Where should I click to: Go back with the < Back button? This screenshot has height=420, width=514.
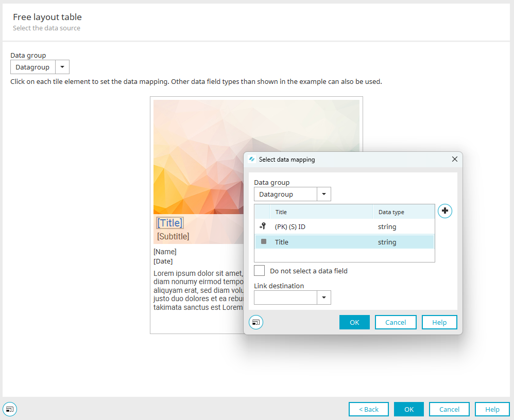(x=369, y=409)
